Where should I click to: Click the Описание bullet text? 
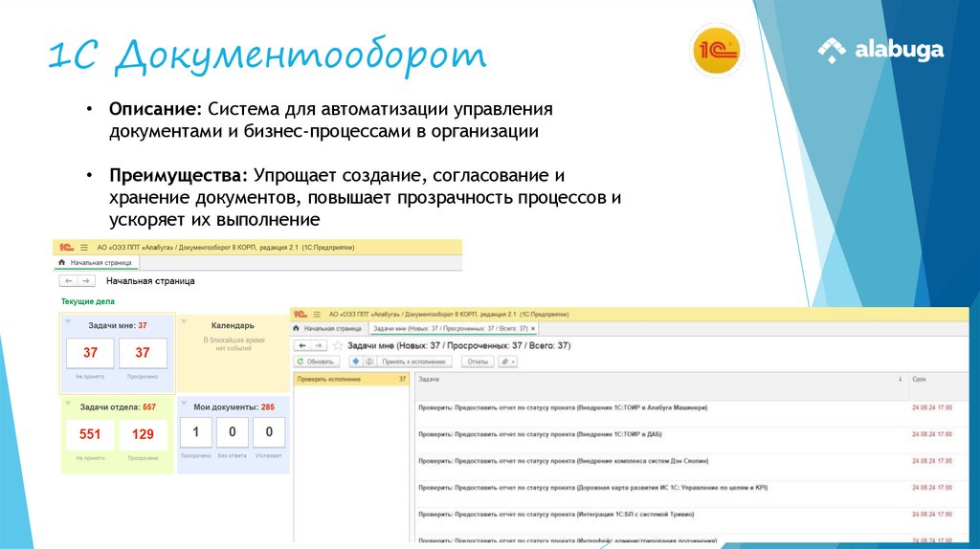330,120
